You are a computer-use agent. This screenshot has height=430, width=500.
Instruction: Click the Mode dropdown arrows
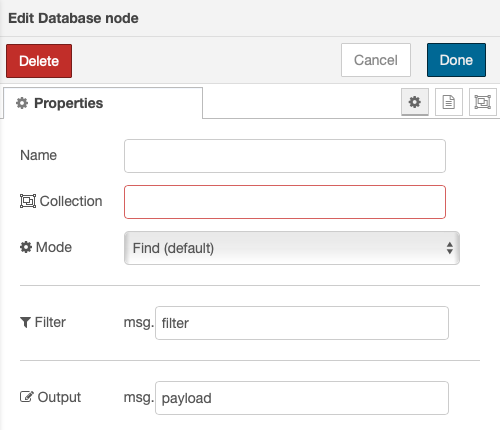tap(450, 248)
